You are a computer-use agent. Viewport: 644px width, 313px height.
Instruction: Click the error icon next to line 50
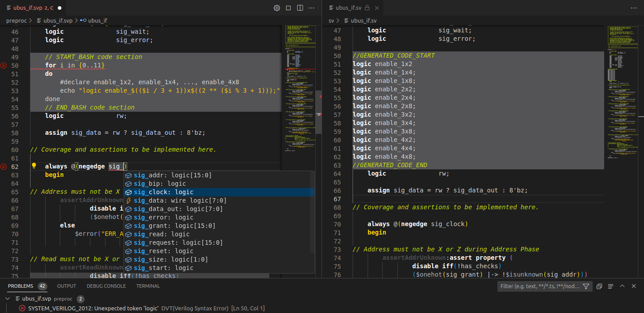[x=3, y=65]
